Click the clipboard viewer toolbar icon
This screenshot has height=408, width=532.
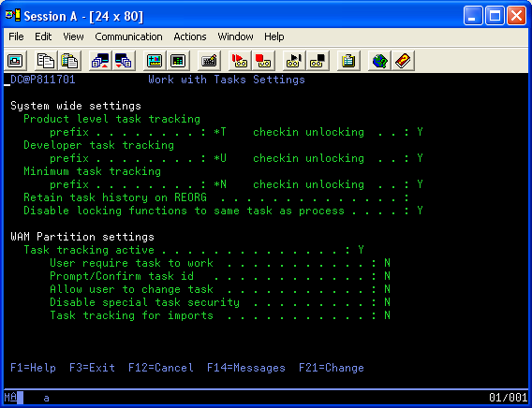click(348, 61)
